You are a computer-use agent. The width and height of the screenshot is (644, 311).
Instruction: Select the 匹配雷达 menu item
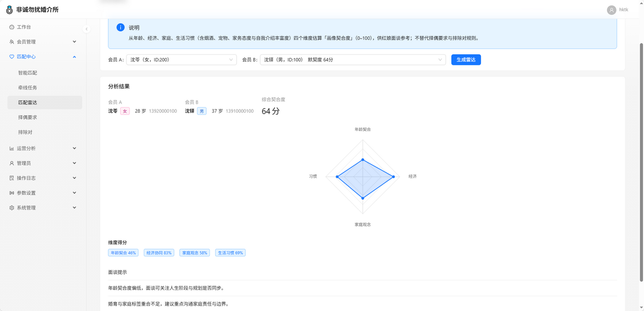click(45, 103)
